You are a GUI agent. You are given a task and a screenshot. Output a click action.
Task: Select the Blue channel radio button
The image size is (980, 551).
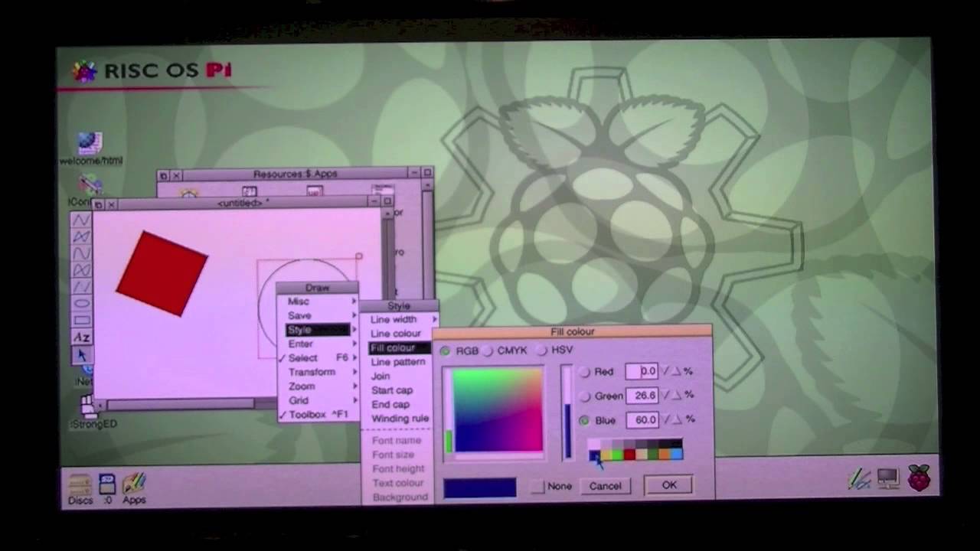[584, 421]
